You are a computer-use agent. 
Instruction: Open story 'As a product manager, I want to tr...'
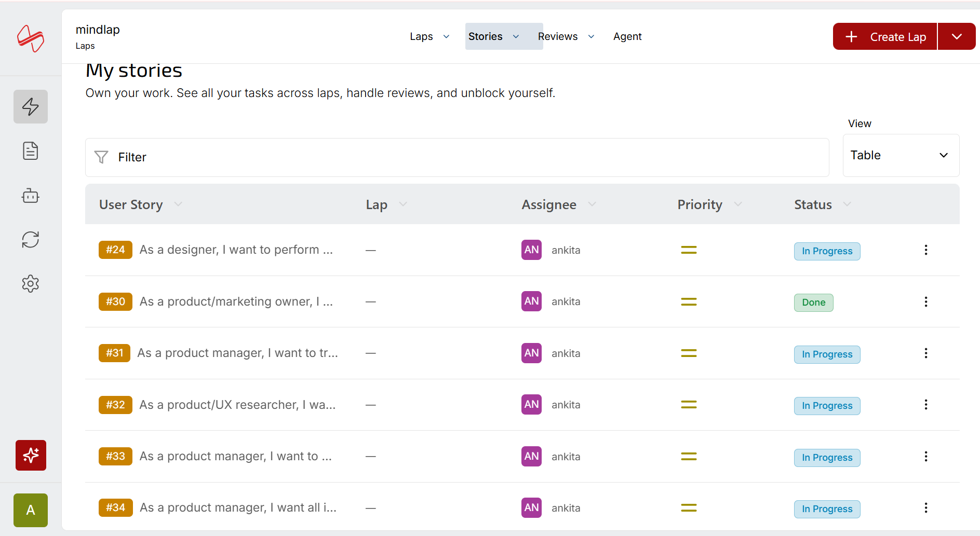pos(238,353)
